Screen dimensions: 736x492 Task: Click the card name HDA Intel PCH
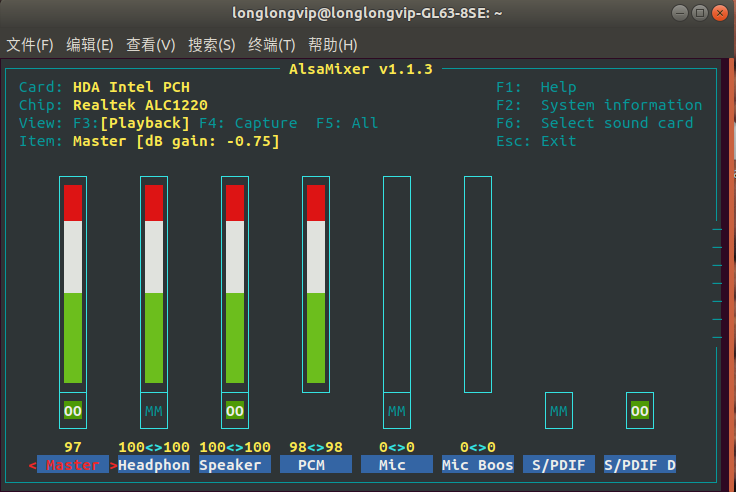pos(131,87)
